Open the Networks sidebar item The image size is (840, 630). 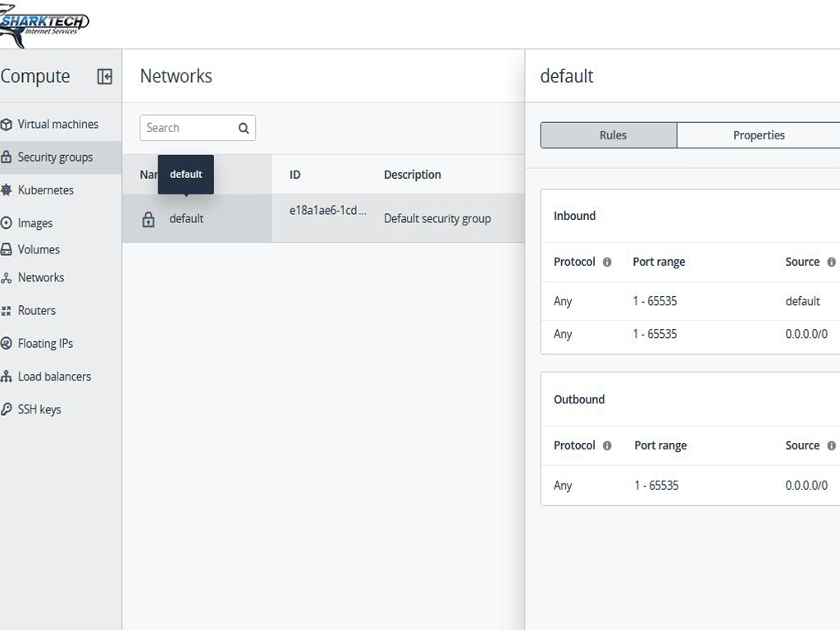tap(41, 278)
